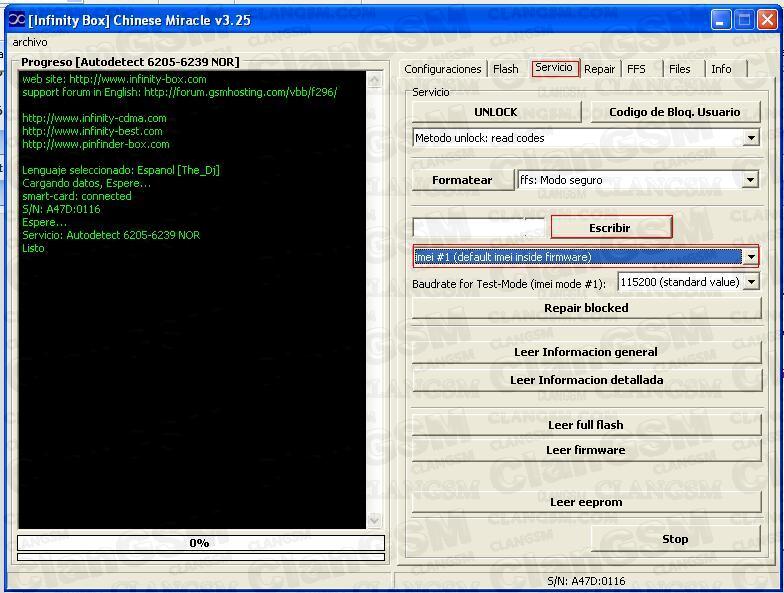The height and width of the screenshot is (593, 784).
Task: Open the archivo menu
Action: [x=30, y=42]
